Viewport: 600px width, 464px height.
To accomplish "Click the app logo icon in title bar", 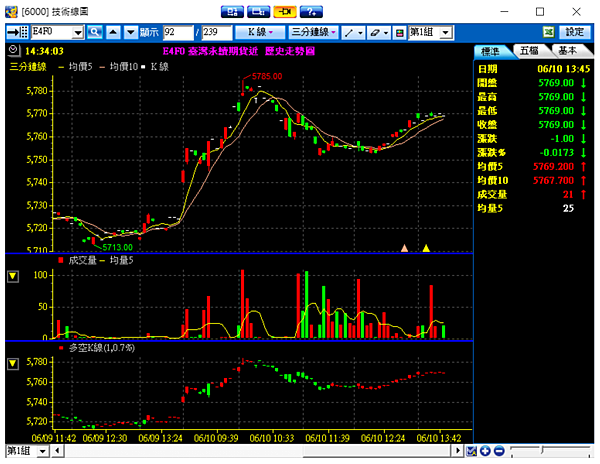I will [11, 12].
